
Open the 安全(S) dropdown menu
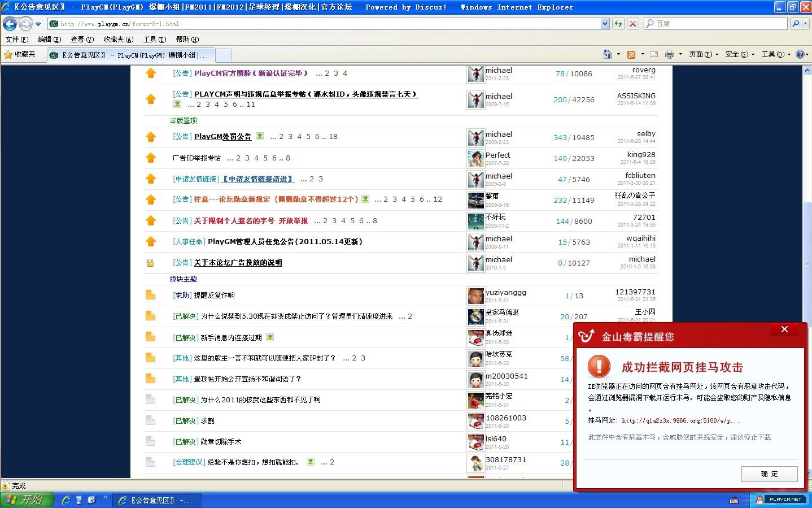point(740,54)
